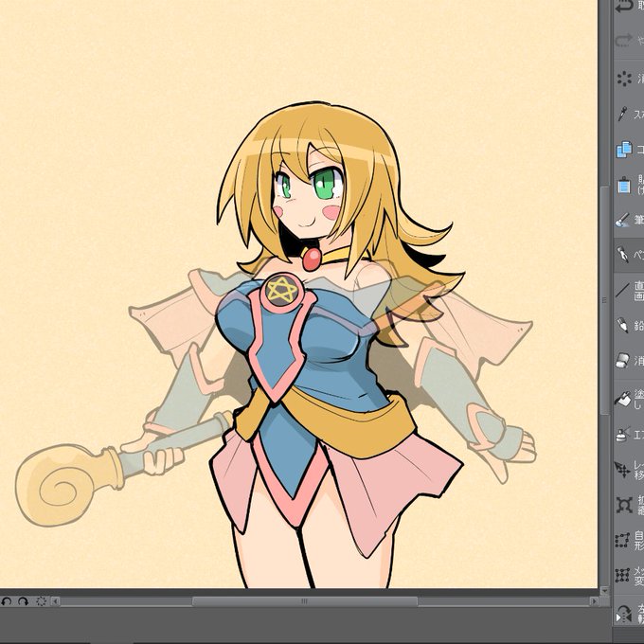Click the Scale/Rotate transform icon
The image size is (644, 644).
point(624,505)
